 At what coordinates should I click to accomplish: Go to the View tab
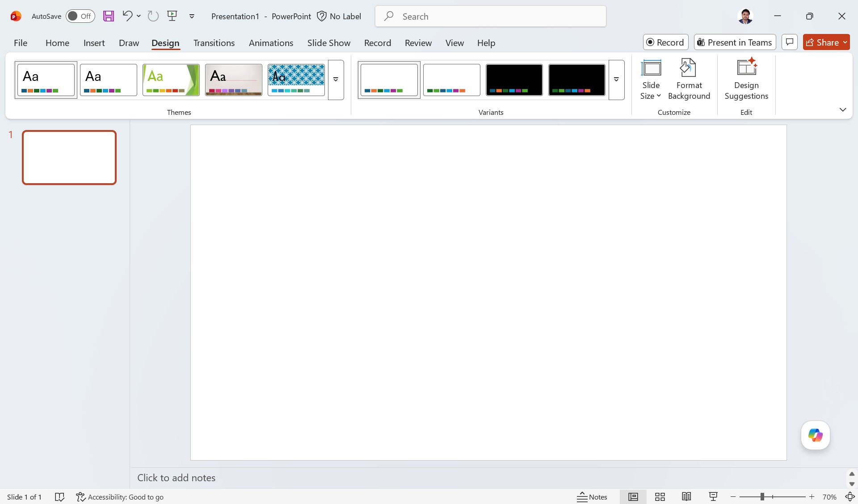[454, 43]
